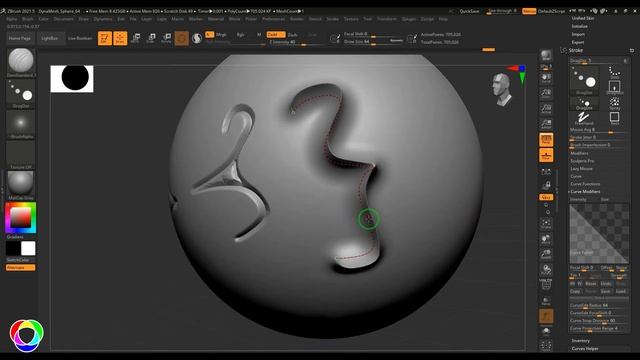Image resolution: width=640 pixels, height=360 pixels.
Task: Toggle the orange Floor button on right shelf
Action: coord(546,156)
